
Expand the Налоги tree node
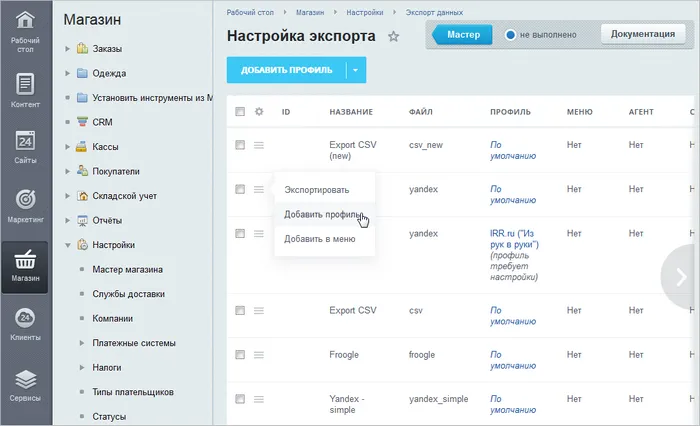coord(82,368)
